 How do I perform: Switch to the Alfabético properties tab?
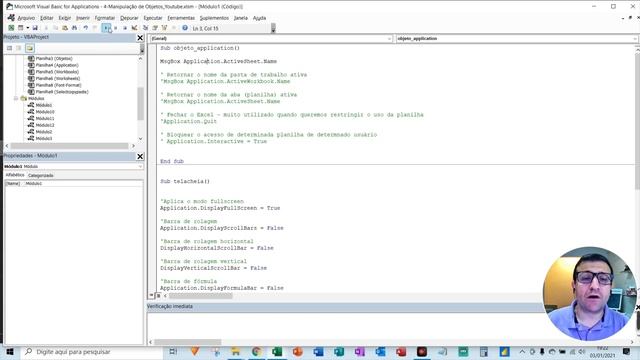[x=15, y=175]
